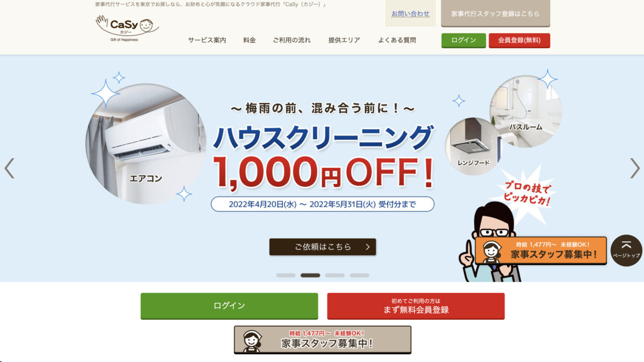Screen dimensions: 644x362
Task: Advance to next banner slide arrow
Action: (x=635, y=168)
